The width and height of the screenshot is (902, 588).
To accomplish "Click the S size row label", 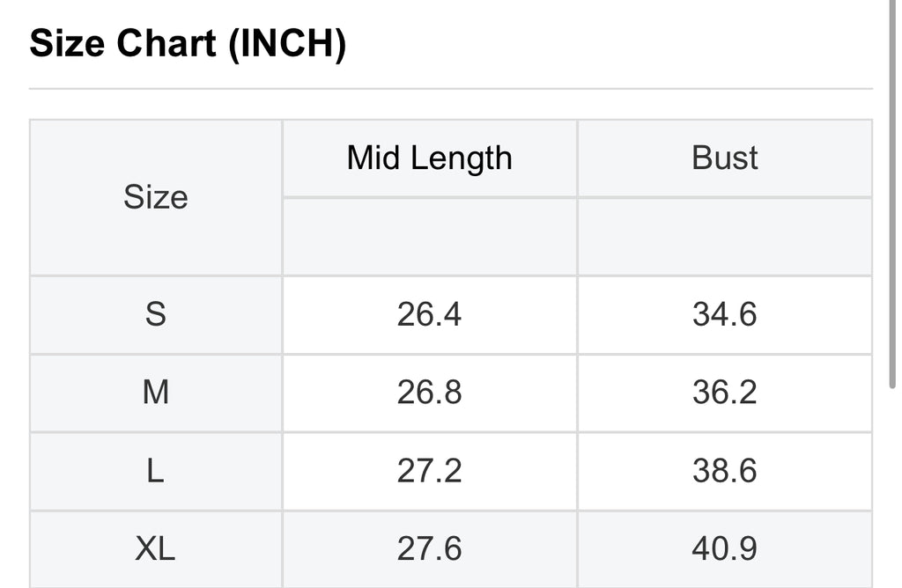I will pyautogui.click(x=156, y=314).
